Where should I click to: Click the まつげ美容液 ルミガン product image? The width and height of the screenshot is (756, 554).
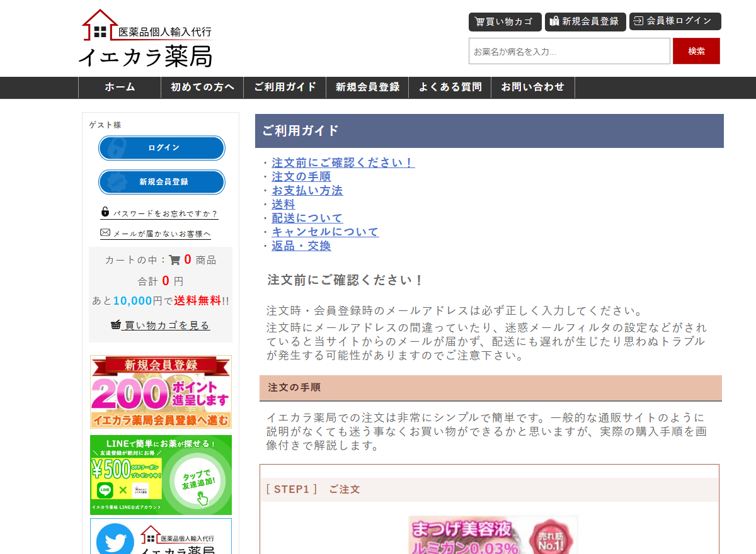tap(493, 535)
